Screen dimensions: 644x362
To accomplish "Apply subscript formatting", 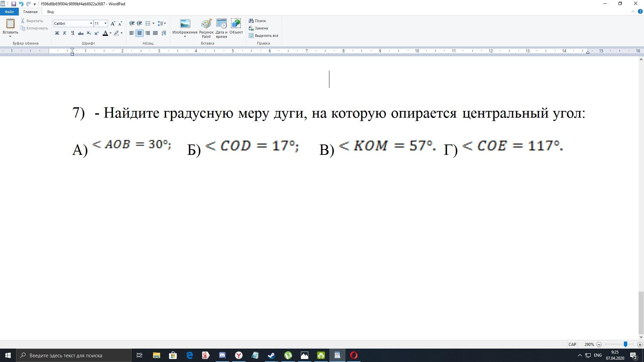I will 89,33.
